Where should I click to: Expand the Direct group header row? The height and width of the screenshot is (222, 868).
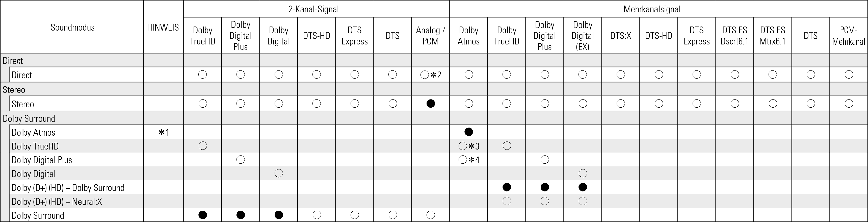13,61
